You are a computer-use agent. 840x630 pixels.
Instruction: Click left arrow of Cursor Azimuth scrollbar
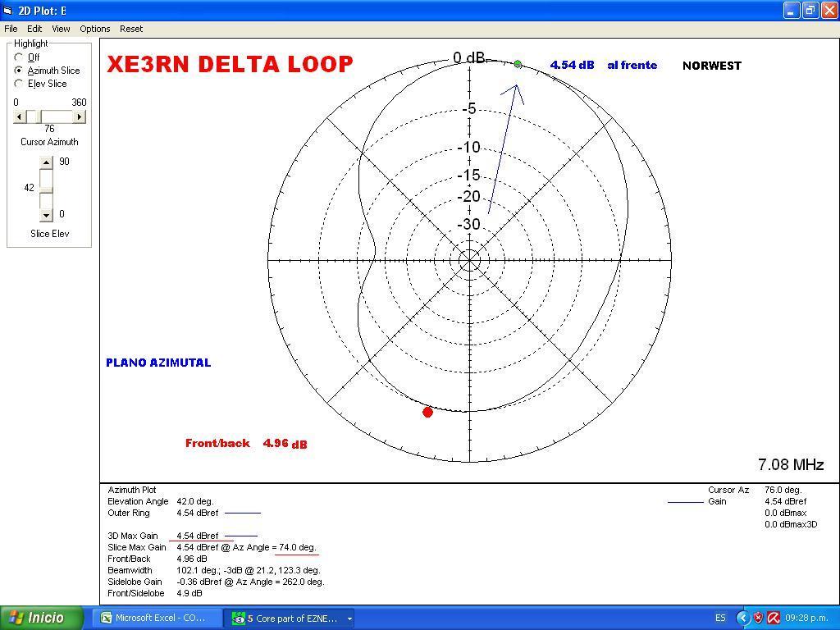19,116
